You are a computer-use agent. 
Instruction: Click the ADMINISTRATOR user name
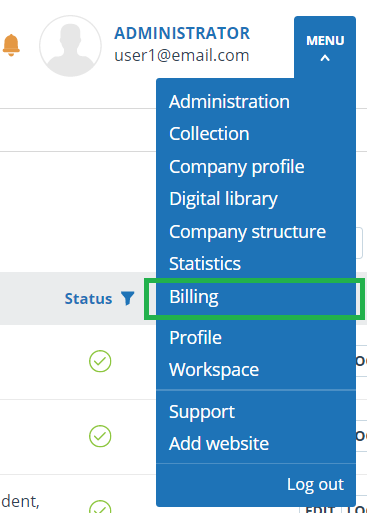[x=182, y=33]
